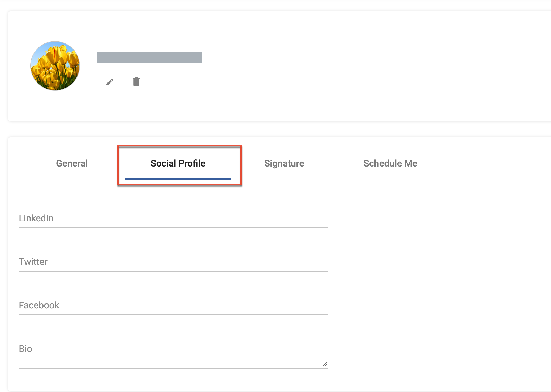Click the edit pencil below the profile name
Viewport: 551px width, 392px height.
[110, 82]
